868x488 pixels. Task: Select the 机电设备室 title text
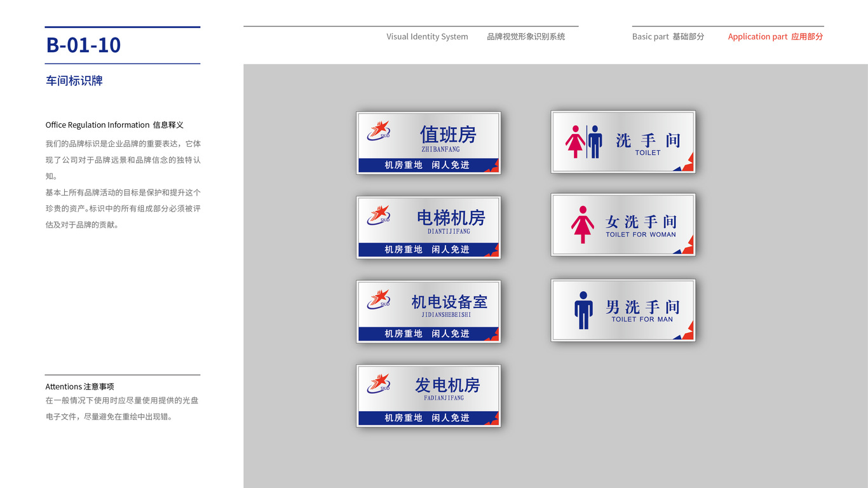[449, 302]
